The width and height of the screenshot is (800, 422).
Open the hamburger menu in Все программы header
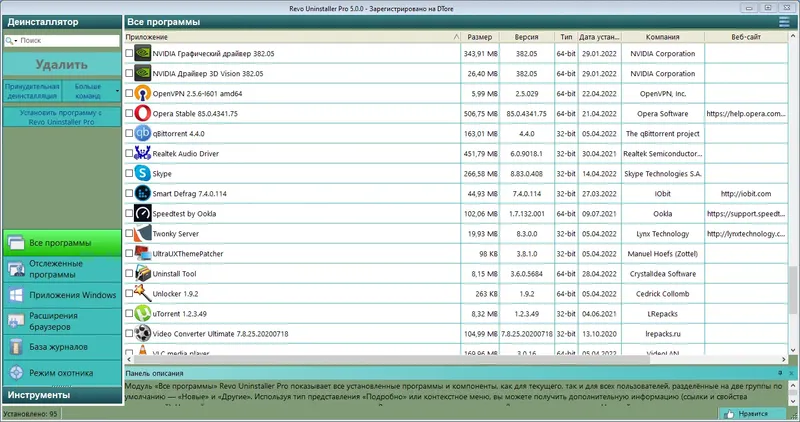pos(784,21)
